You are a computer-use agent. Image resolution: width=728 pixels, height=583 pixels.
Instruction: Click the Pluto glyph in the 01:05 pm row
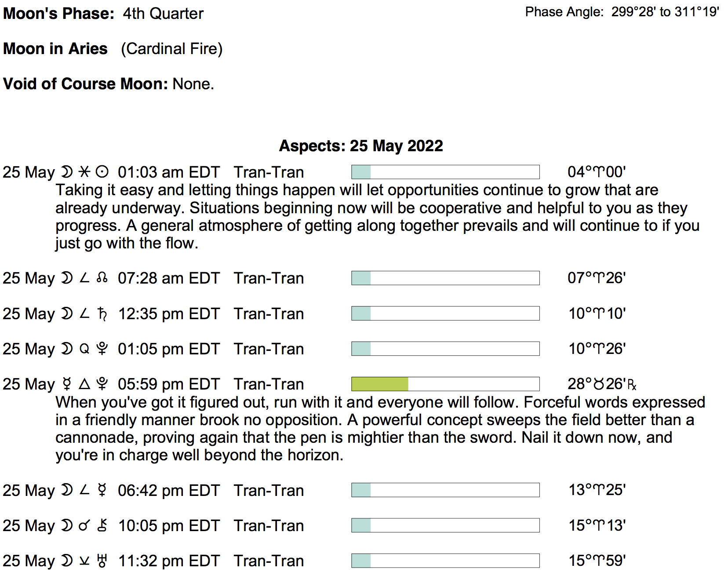(x=102, y=349)
